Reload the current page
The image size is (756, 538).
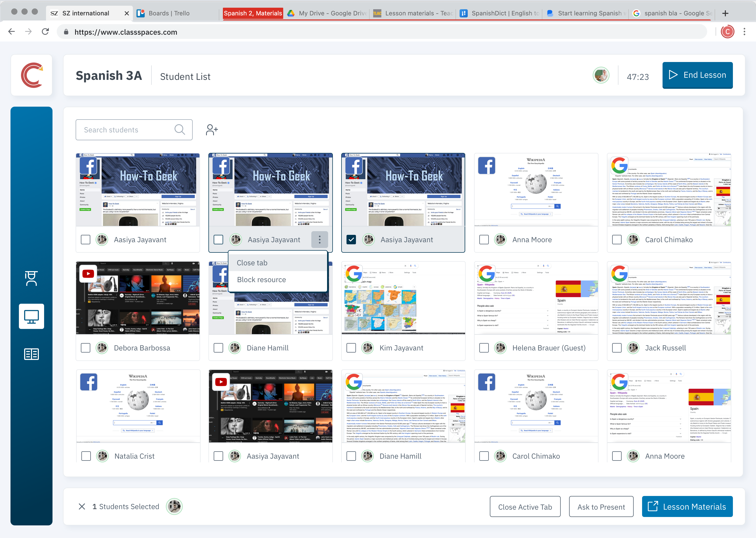point(45,32)
